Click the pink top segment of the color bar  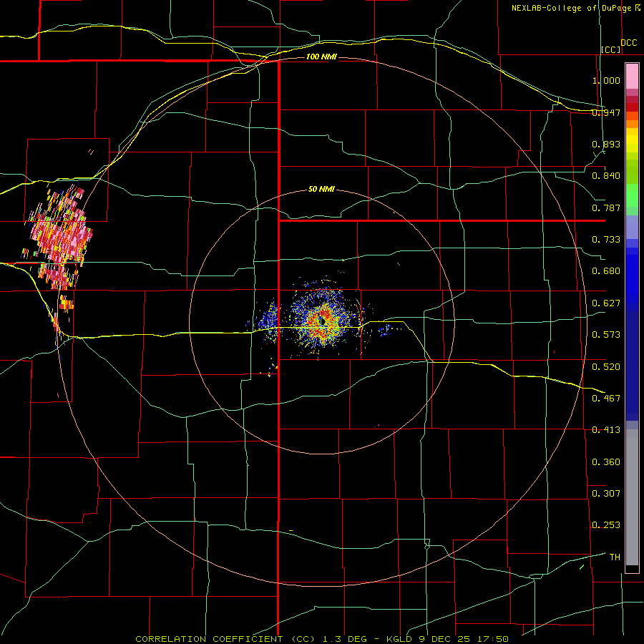click(632, 77)
